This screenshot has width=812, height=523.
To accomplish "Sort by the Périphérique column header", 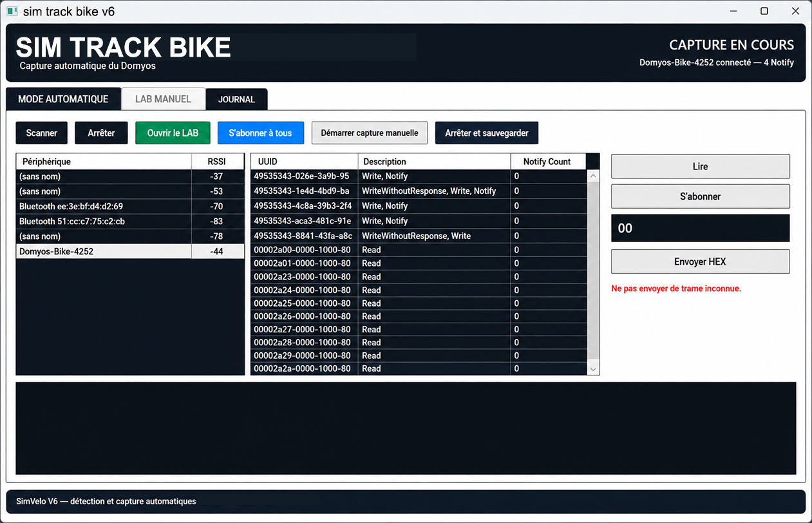I will (x=104, y=161).
